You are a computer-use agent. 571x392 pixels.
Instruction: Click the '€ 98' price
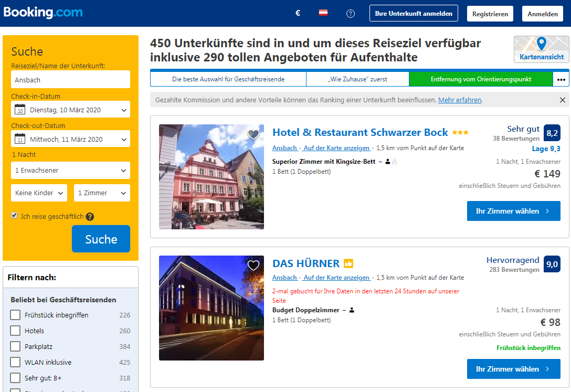(x=550, y=323)
